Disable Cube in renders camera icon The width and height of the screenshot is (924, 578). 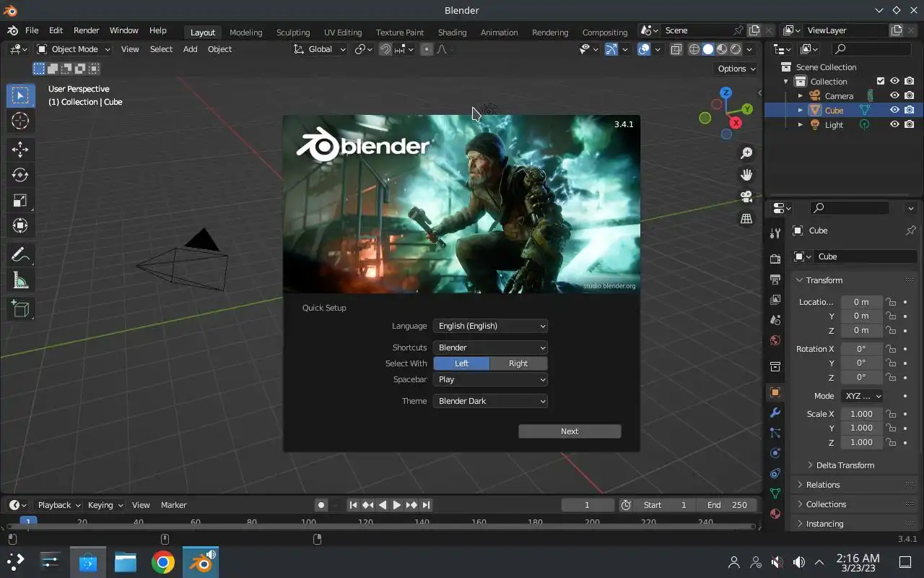click(909, 110)
